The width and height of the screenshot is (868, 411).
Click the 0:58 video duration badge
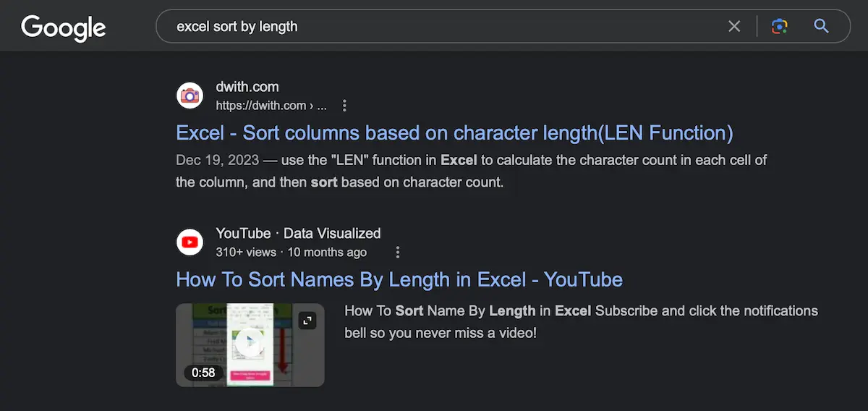203,373
